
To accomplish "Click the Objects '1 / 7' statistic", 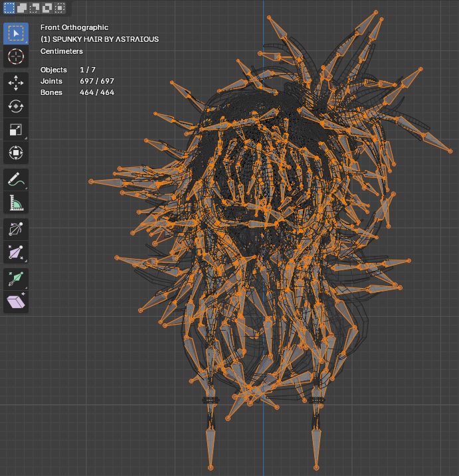I will [88, 70].
